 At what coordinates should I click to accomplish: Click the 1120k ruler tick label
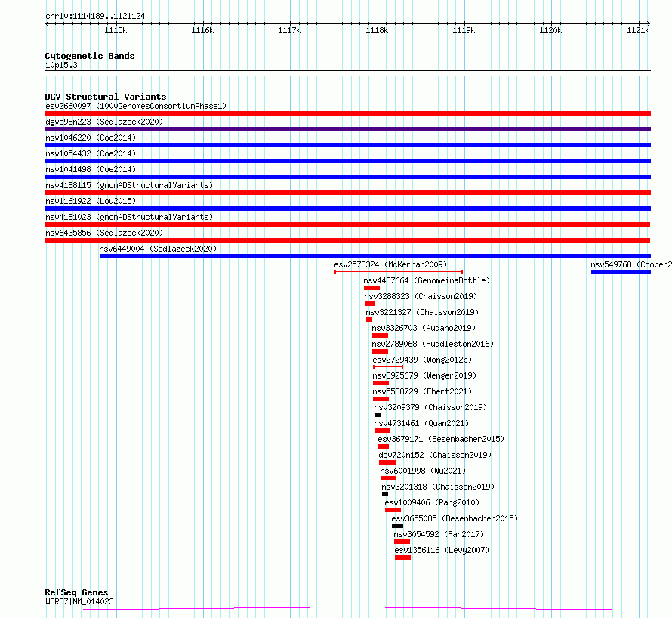point(550,30)
